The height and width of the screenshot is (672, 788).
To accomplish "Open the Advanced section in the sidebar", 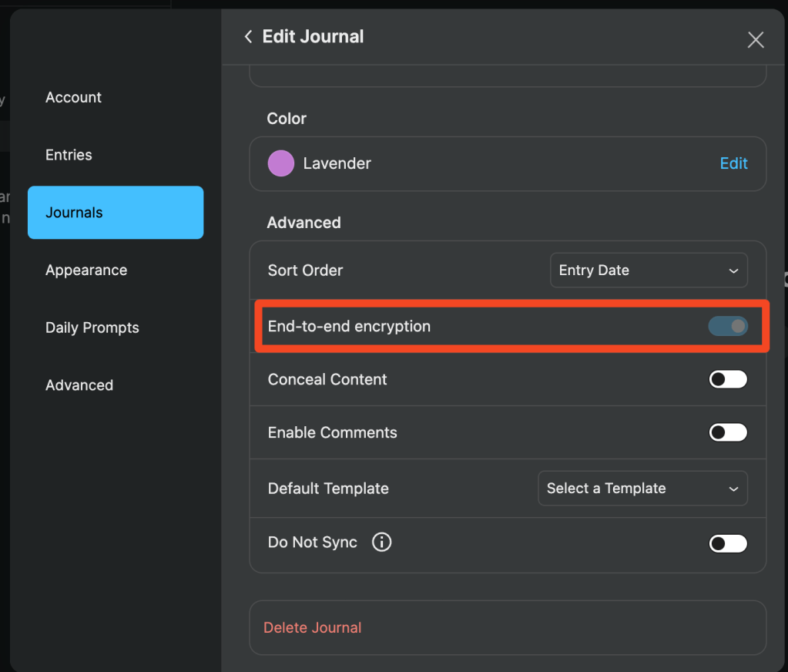I will 79,385.
